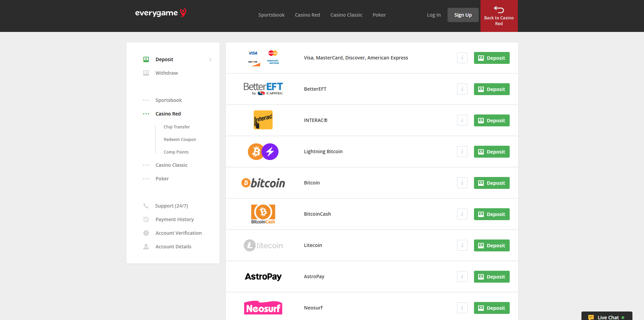Expand Sportsbook section in sidebar
Screen dimensions: 644x320
(x=169, y=100)
